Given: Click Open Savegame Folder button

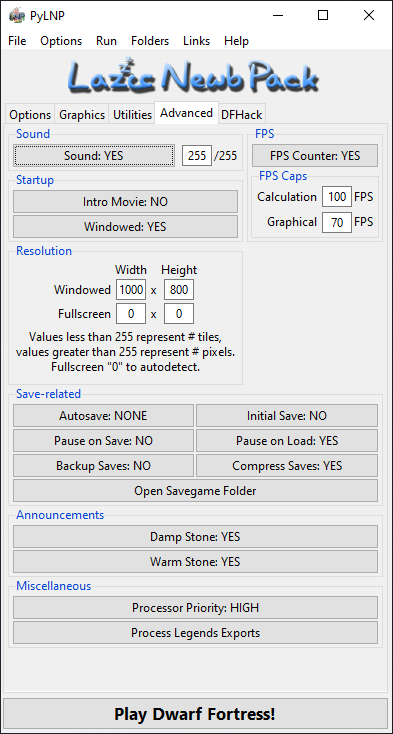Looking at the screenshot, I should [195, 491].
